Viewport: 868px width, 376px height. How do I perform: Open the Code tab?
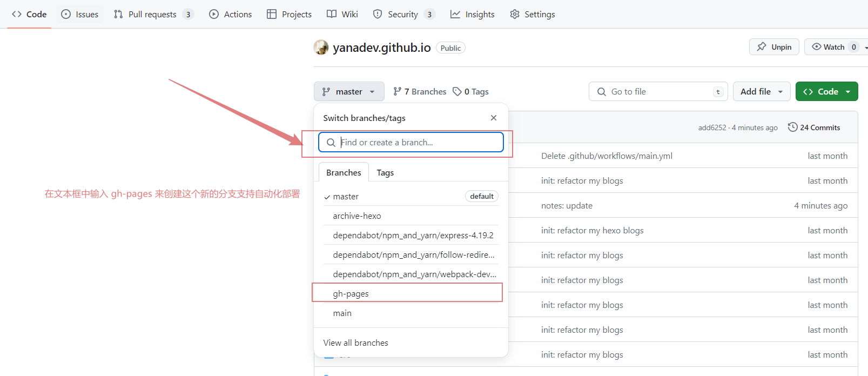tap(29, 14)
